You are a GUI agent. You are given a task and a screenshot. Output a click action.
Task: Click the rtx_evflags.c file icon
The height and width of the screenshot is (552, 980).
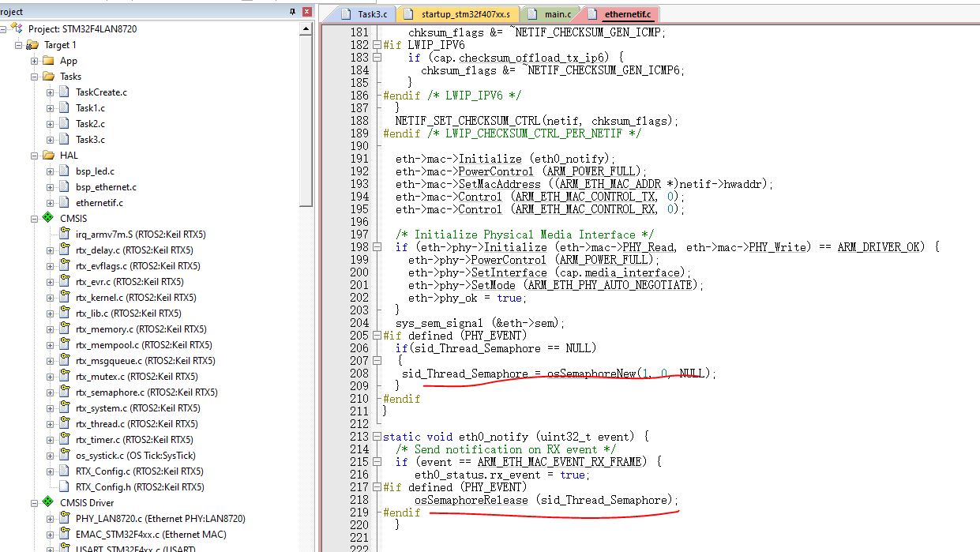tap(65, 266)
